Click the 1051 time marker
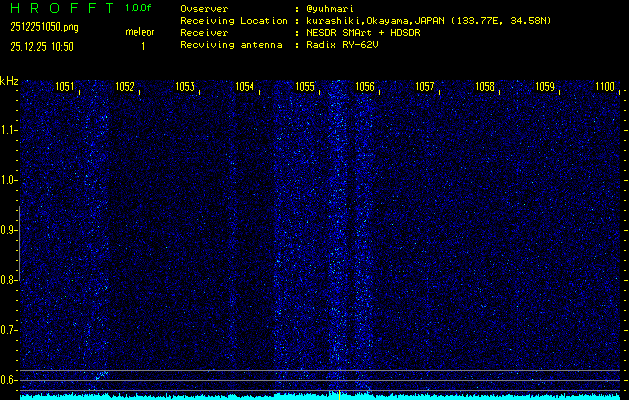Viewport: 629px width, 400px height. click(x=65, y=87)
